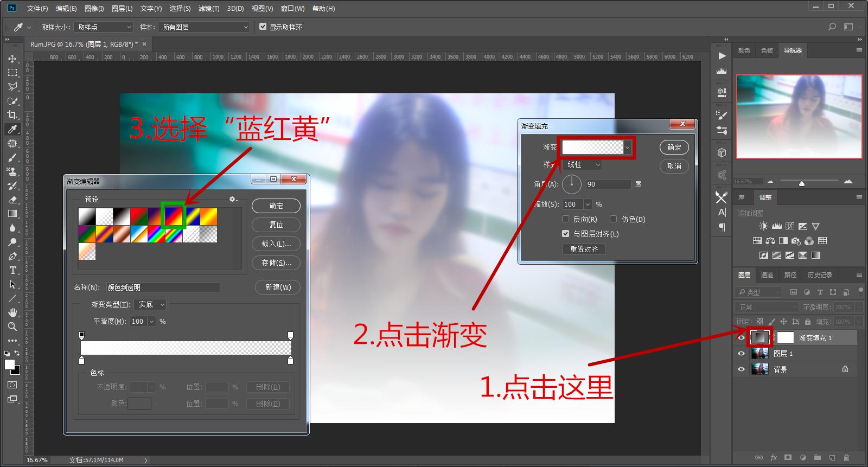Select the Horizontal Type tool
Screen dimensions: 868x467
[12, 270]
